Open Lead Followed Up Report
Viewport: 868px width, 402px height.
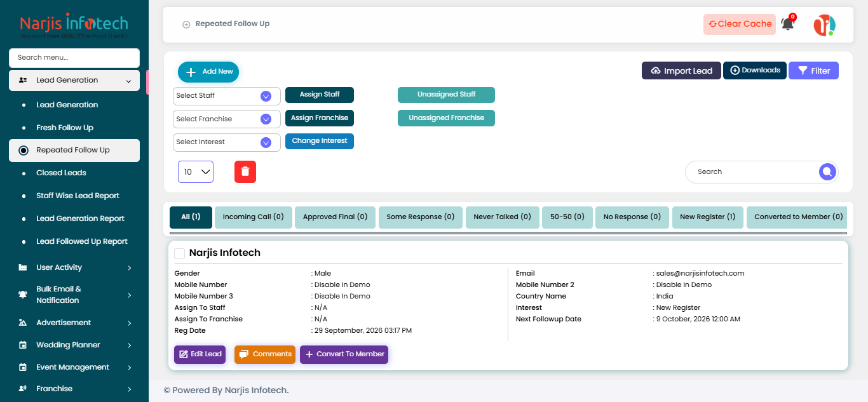click(x=82, y=242)
